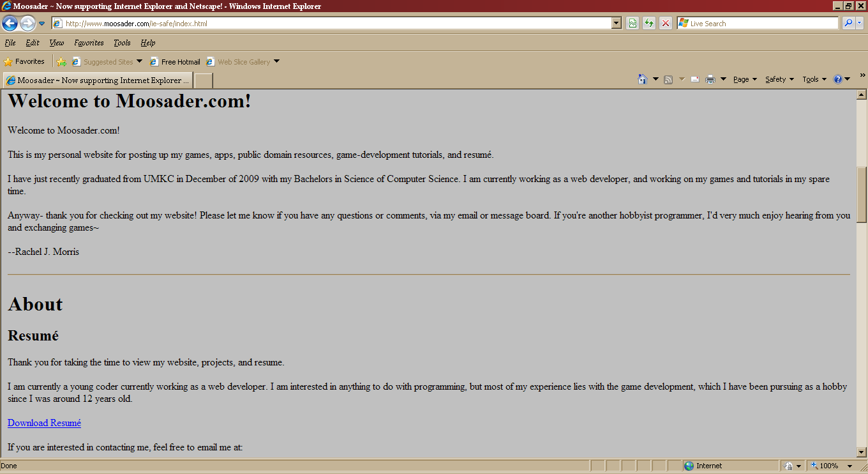This screenshot has height=474, width=868.
Task: Expand the address bar history dropdown
Action: click(x=616, y=24)
